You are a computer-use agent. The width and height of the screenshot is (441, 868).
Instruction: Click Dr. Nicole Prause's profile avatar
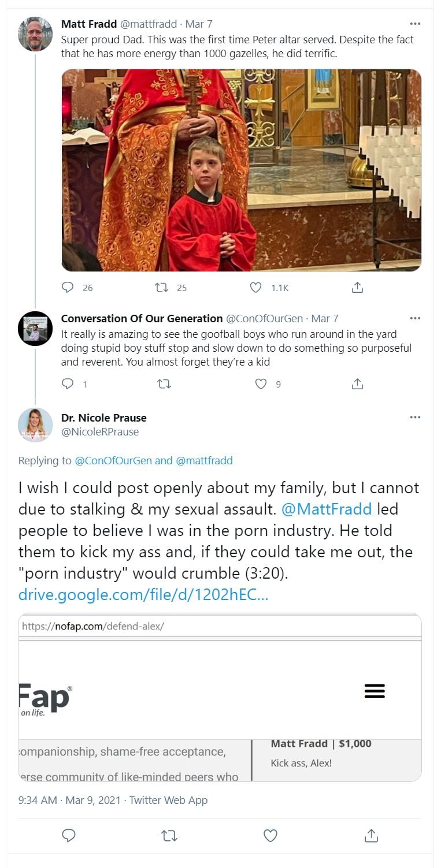click(35, 424)
